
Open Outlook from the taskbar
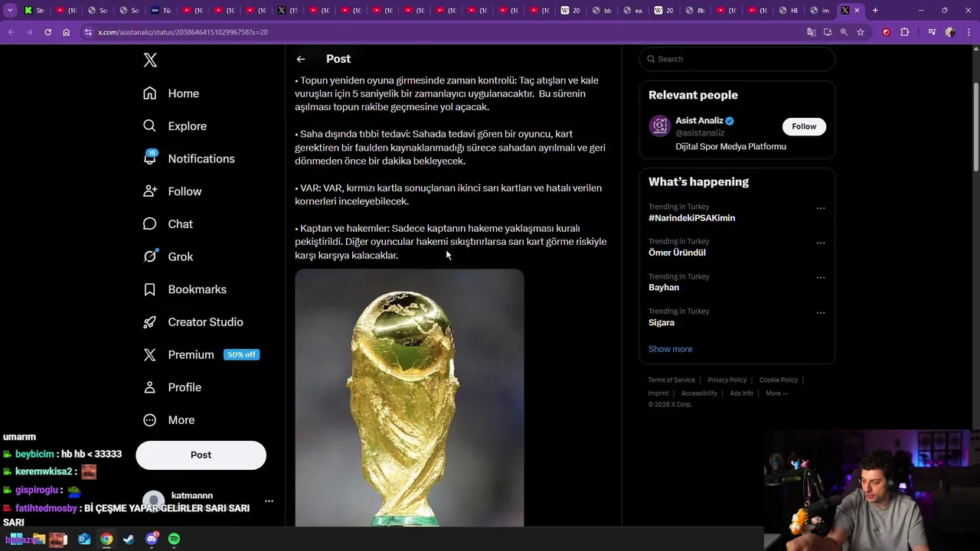pos(84,540)
